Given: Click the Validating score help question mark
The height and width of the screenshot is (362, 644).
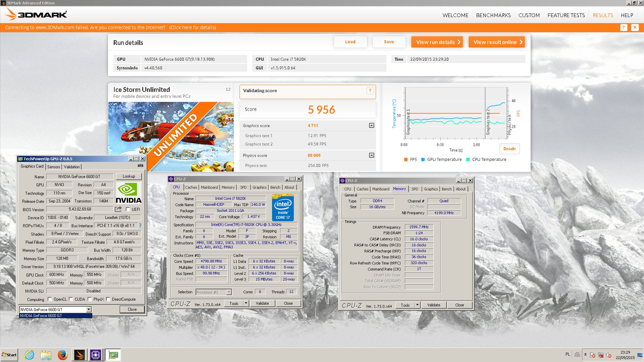Looking at the screenshot, I should (370, 90).
